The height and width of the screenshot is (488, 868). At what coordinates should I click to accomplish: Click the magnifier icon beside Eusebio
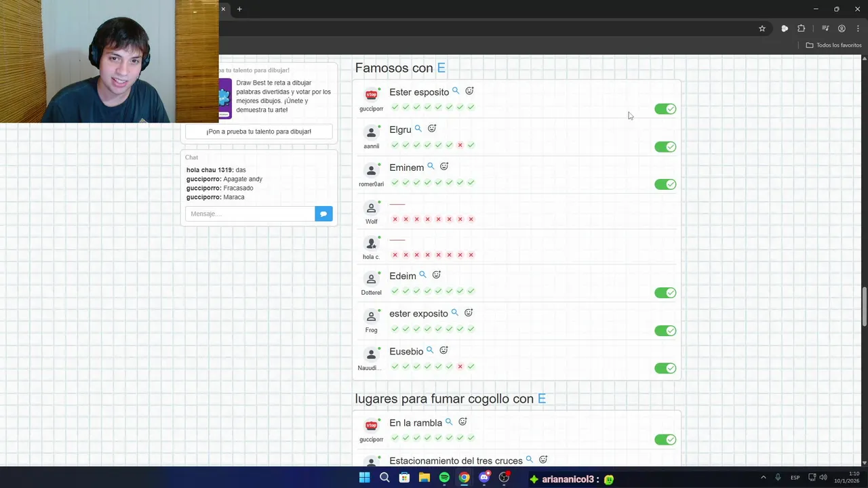[430, 350]
